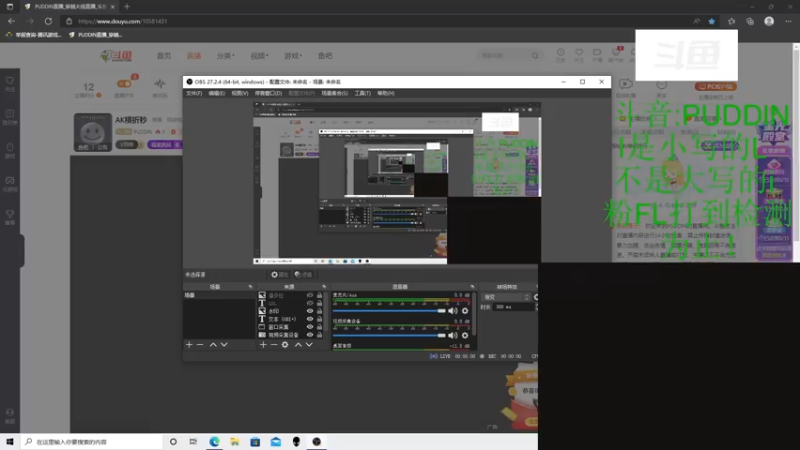The width and height of the screenshot is (800, 450).
Task: Go to 首页 on the Douyu navigation bar
Action: 164,56
